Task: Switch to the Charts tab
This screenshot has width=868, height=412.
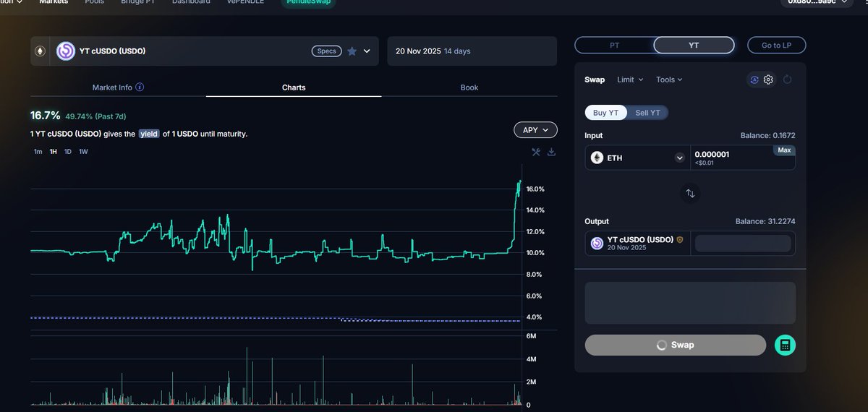Action: point(294,87)
